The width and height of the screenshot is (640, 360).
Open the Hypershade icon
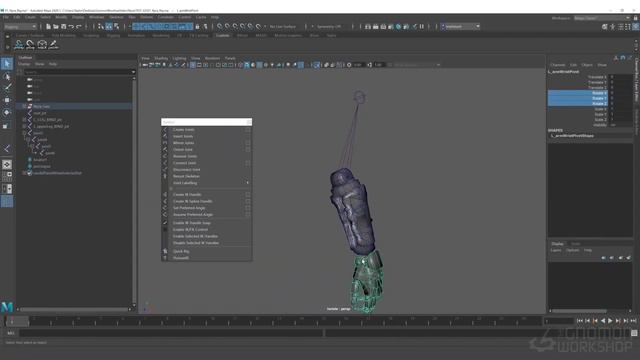pos(399,27)
